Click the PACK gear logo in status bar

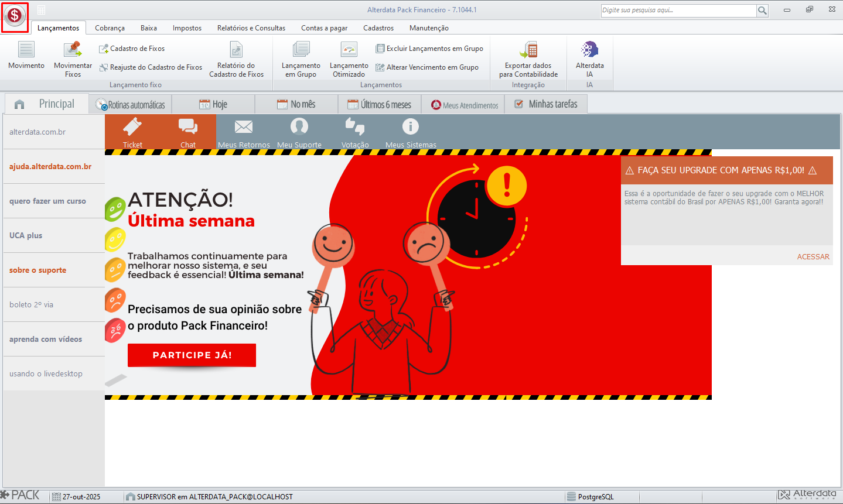click(20, 495)
